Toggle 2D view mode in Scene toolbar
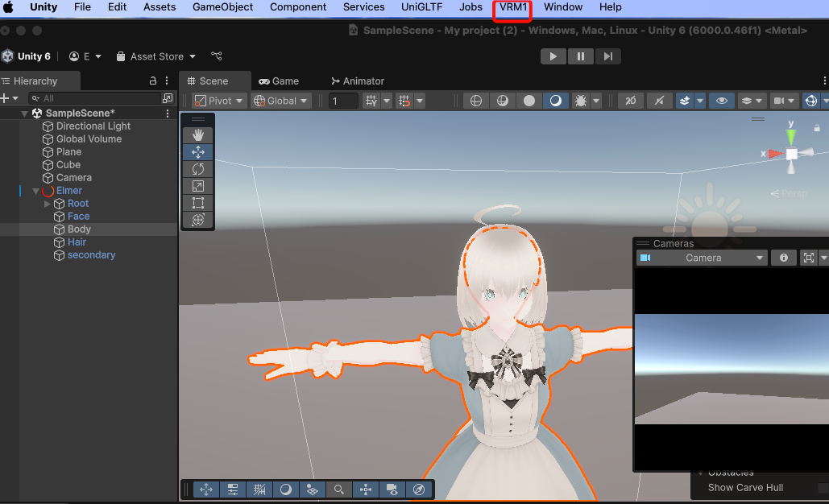The image size is (829, 504). pos(631,101)
